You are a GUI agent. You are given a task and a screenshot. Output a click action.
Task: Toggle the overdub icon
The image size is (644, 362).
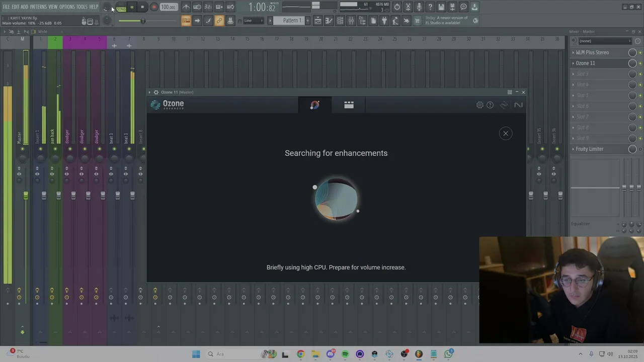[x=219, y=7]
